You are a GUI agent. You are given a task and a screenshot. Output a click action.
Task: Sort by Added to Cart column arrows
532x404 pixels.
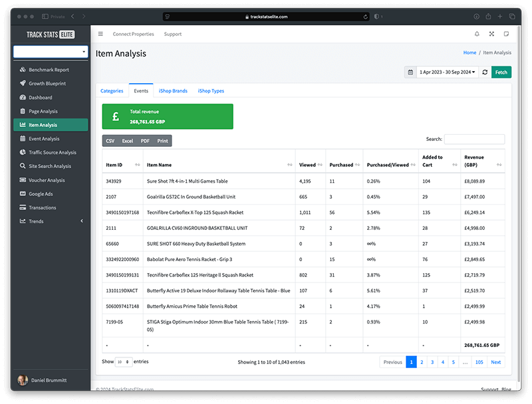pos(455,165)
